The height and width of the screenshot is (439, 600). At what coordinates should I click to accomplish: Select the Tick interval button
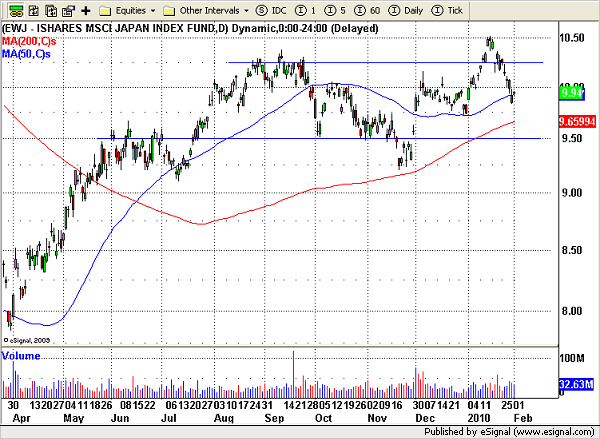coord(447,11)
